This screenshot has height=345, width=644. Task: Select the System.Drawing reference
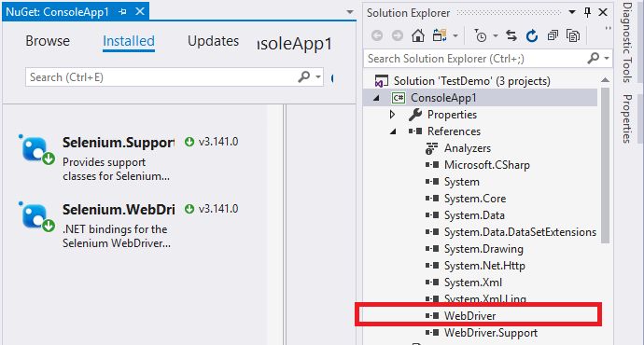point(483,249)
